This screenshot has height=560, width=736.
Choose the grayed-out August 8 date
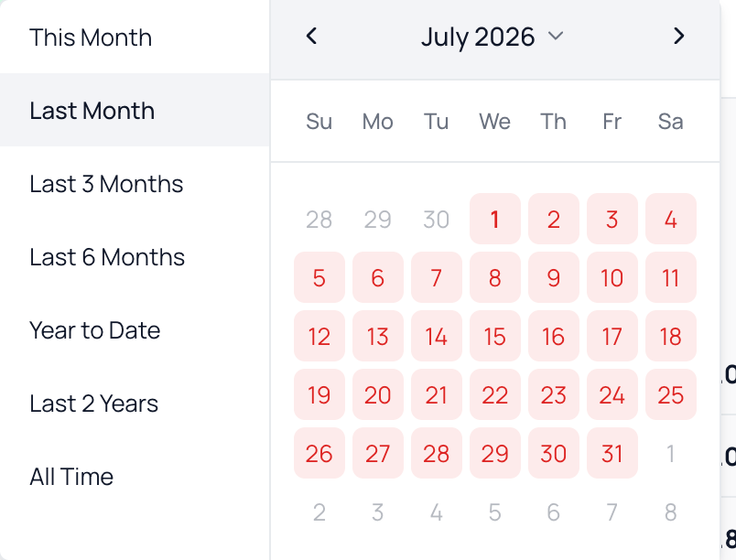(x=671, y=512)
